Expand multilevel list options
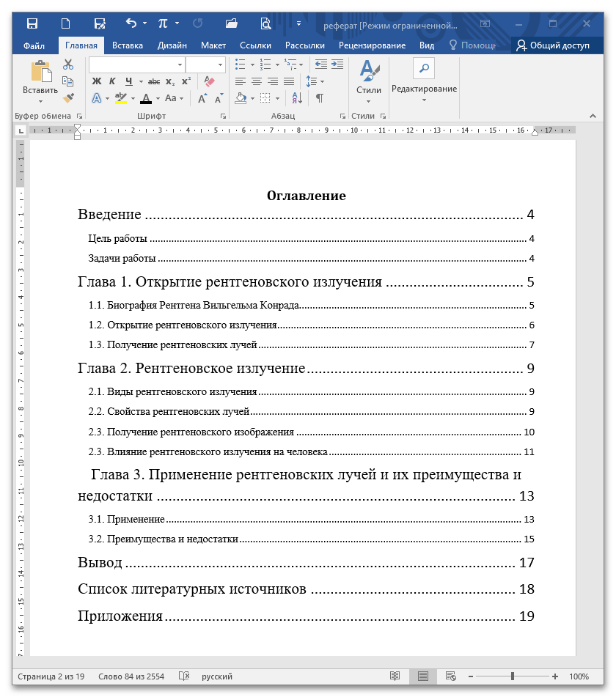 pyautogui.click(x=301, y=65)
